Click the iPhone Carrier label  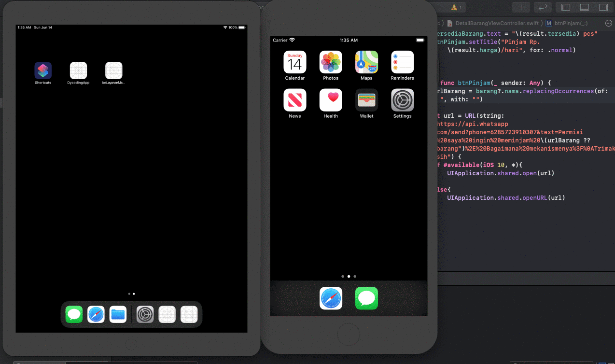(x=280, y=40)
